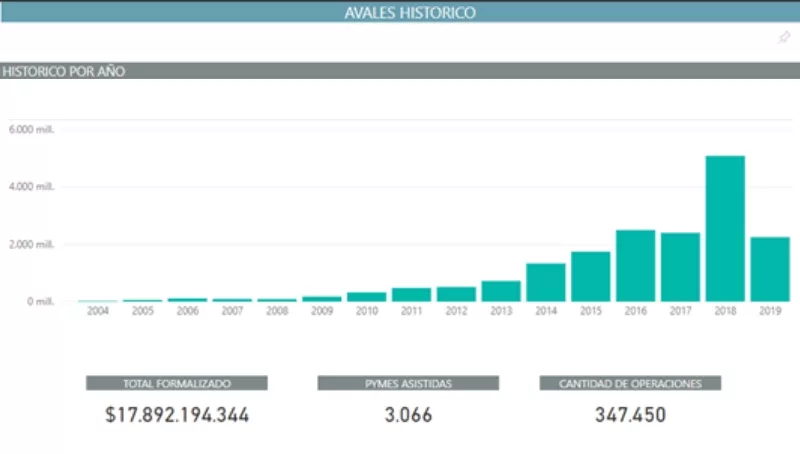800x454 pixels.
Task: Click the pin visual icon
Action: tap(784, 38)
